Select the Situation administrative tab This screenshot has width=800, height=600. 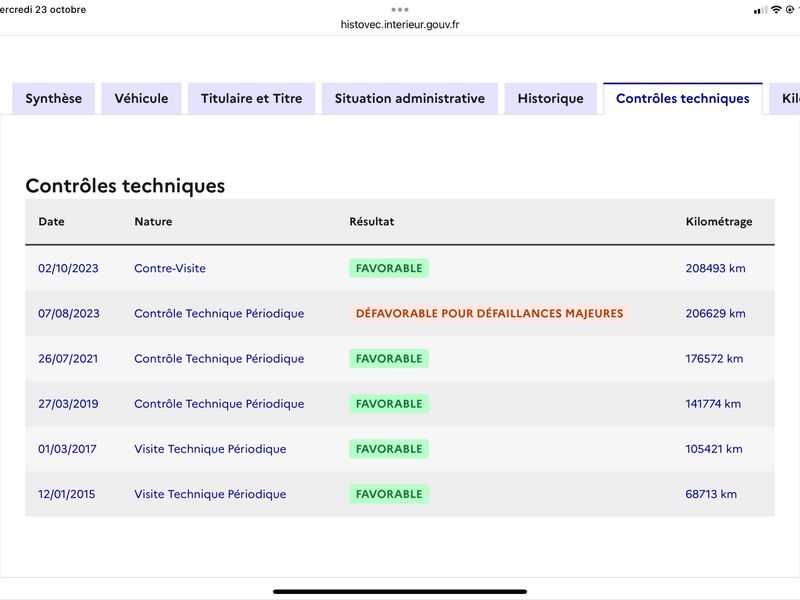(x=410, y=98)
